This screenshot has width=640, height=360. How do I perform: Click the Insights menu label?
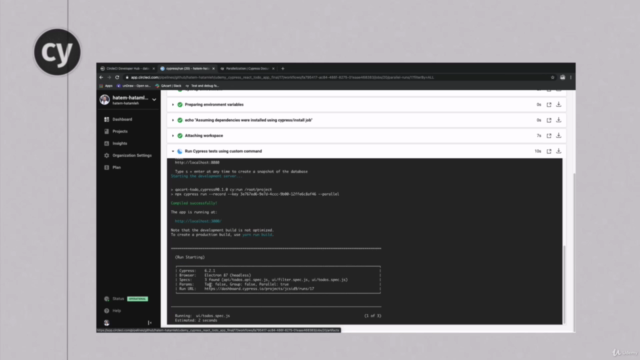coord(120,143)
